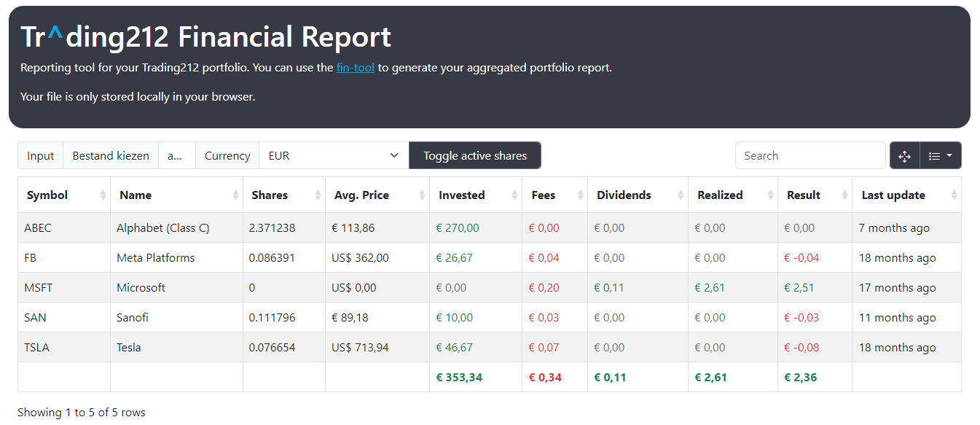Select the MSFT symbol cell

64,288
